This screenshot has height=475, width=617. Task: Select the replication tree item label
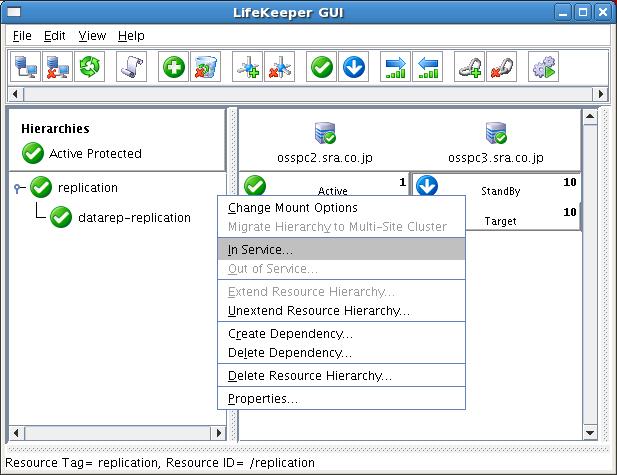(x=88, y=188)
